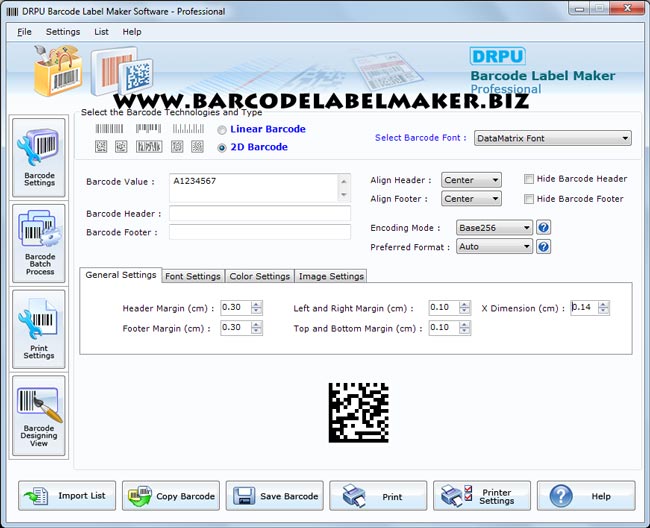Click the Copy Barcode button

click(x=171, y=496)
